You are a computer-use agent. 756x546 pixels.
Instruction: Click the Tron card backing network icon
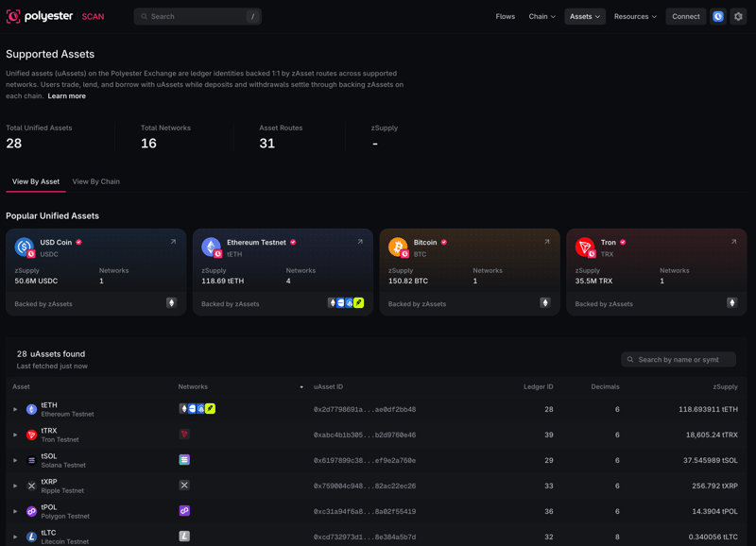(731, 302)
